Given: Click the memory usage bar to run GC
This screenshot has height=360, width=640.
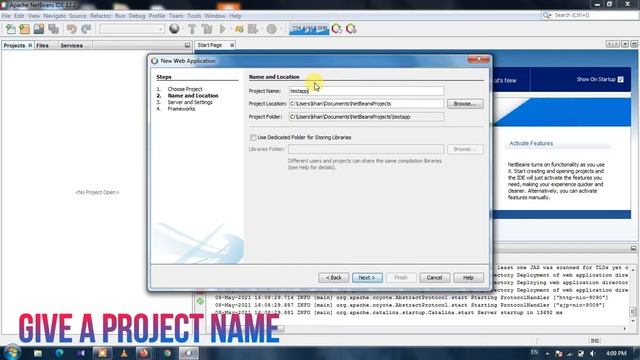Looking at the screenshot, I should click(x=309, y=29).
